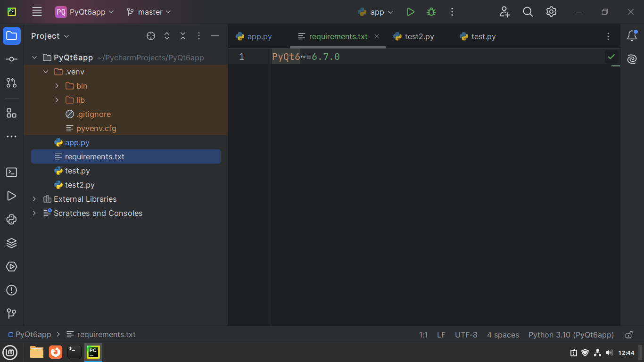Change UTF-8 file encoding
The width and height of the screenshot is (644, 362).
[466, 335]
